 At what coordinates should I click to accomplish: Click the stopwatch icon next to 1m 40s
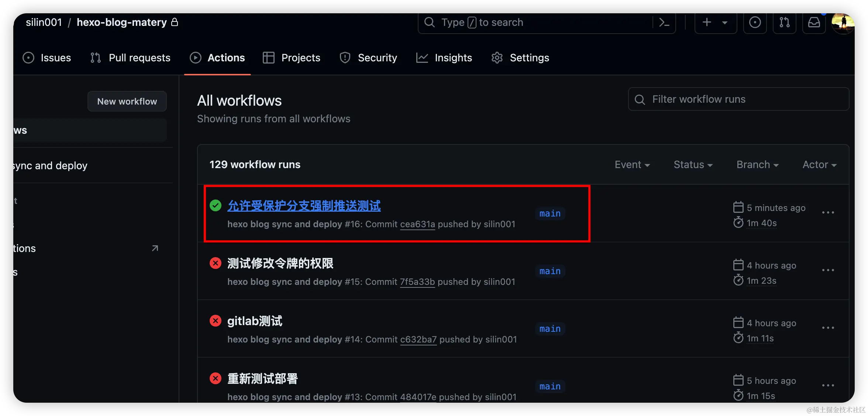738,222
